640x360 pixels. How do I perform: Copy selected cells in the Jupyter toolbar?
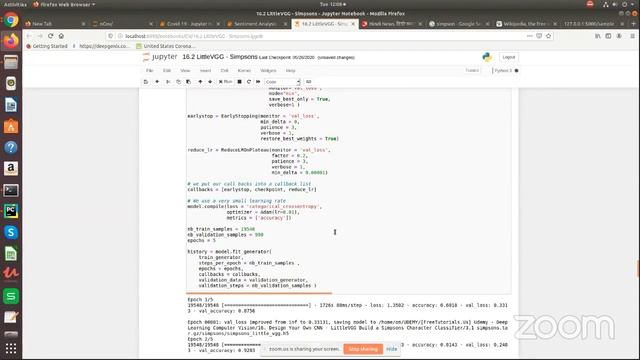point(178,82)
